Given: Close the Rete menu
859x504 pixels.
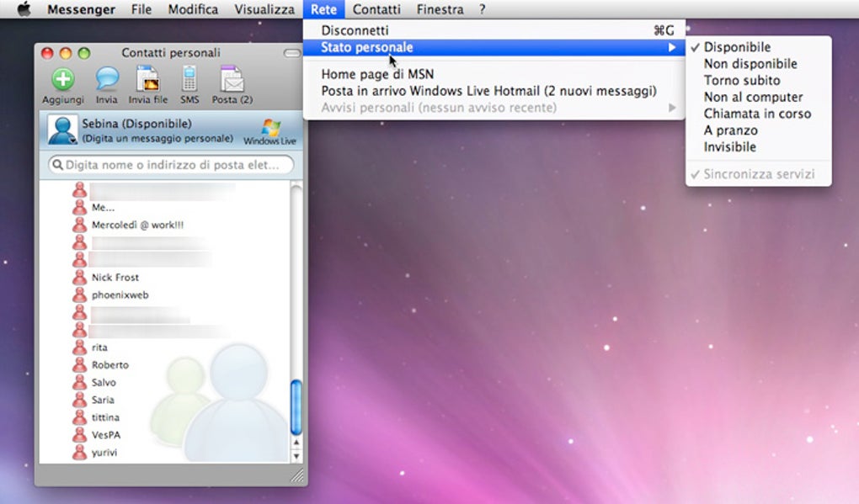Looking at the screenshot, I should pyautogui.click(x=323, y=9).
